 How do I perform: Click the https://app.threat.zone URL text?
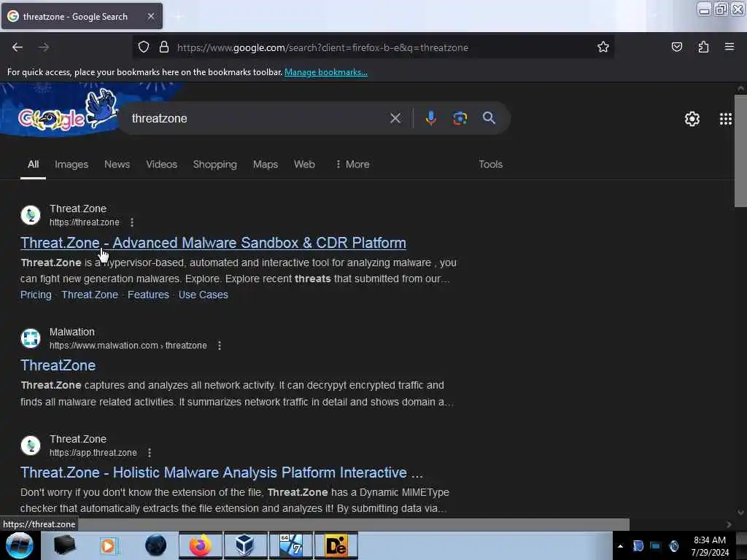click(x=93, y=453)
